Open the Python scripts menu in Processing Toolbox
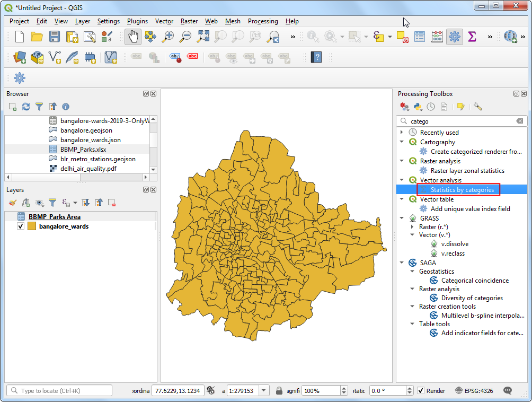This screenshot has width=532, height=402. tap(418, 107)
